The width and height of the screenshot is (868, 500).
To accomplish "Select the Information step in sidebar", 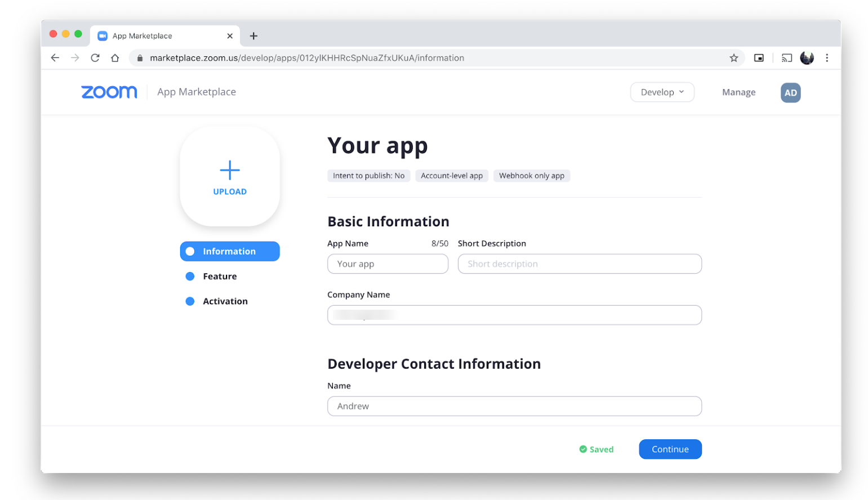I will tap(230, 252).
